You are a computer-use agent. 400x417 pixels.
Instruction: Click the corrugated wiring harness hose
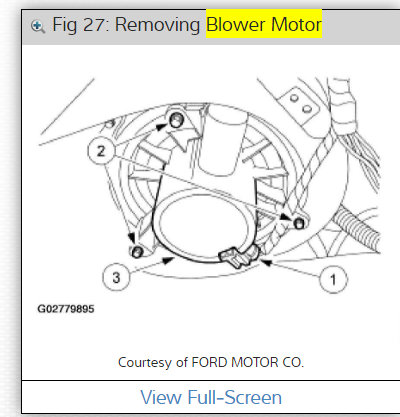pos(358,228)
